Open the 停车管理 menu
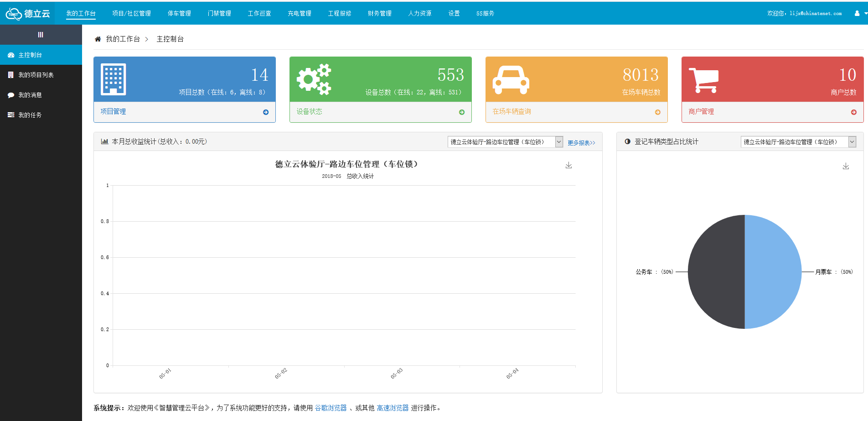This screenshot has width=868, height=421. click(x=179, y=13)
